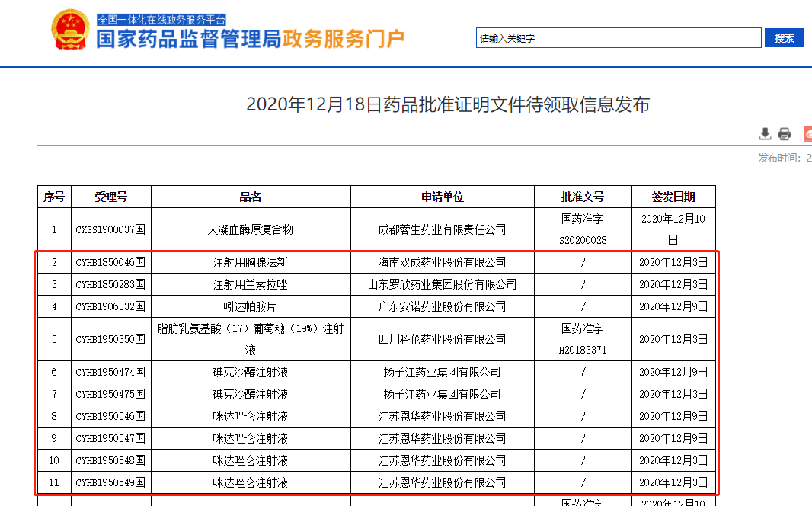
Task: Click the 搜索 search button
Action: point(784,38)
